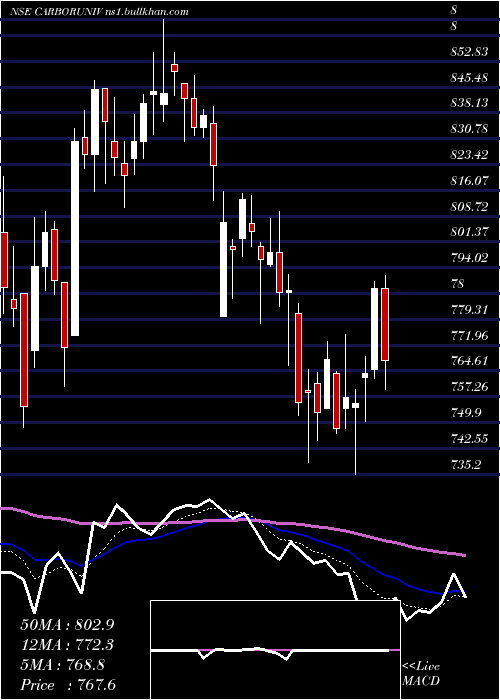The width and height of the screenshot is (500, 700).
Task: Click the 12MA : 772.3 readout
Action: click(67, 644)
